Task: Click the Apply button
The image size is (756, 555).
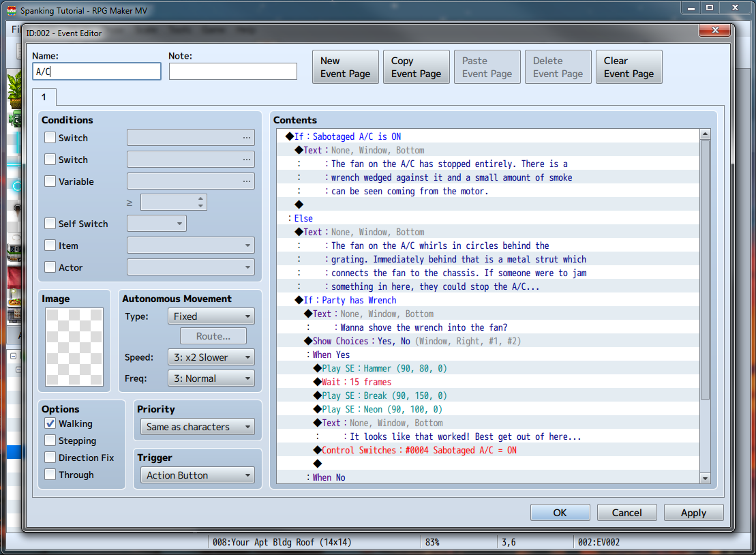Action: pyautogui.click(x=694, y=513)
